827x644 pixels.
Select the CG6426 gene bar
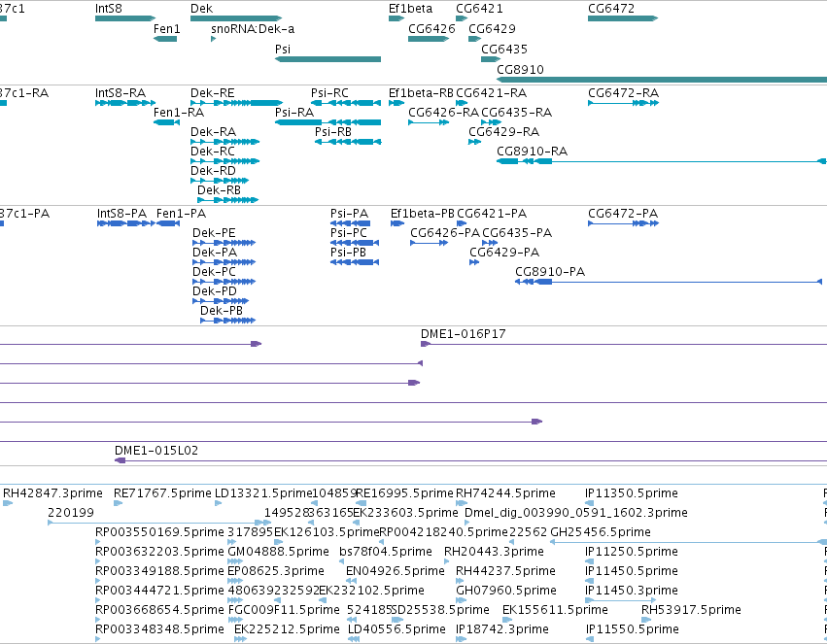pos(429,39)
